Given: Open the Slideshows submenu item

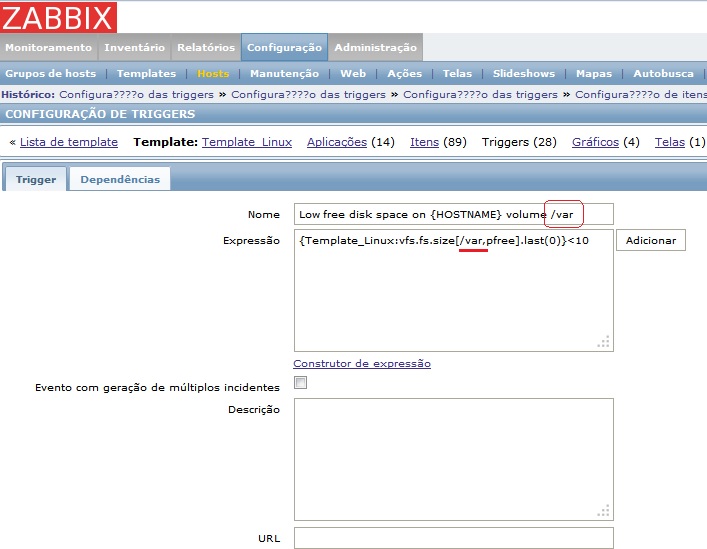Looking at the screenshot, I should 523,73.
